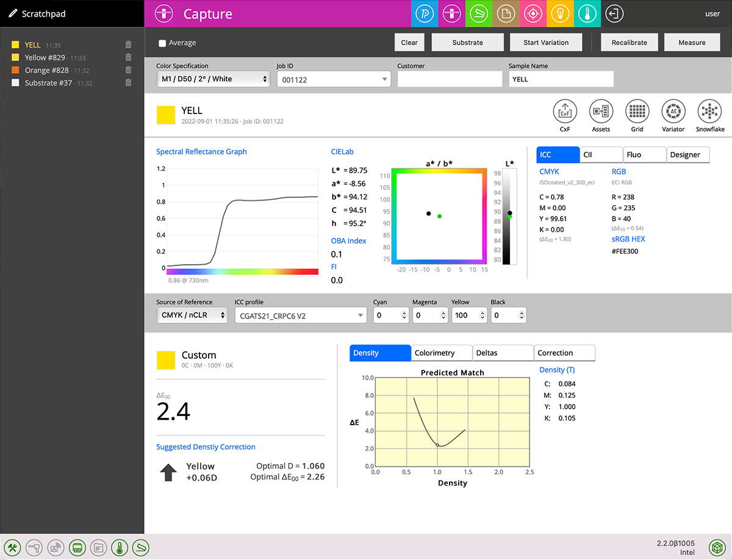The width and height of the screenshot is (732, 560).
Task: Expand the Color Specification dropdown
Action: 213,79
